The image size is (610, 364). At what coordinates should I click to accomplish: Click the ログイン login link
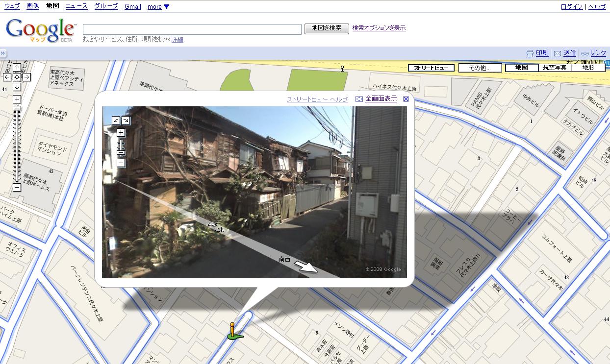tap(572, 7)
